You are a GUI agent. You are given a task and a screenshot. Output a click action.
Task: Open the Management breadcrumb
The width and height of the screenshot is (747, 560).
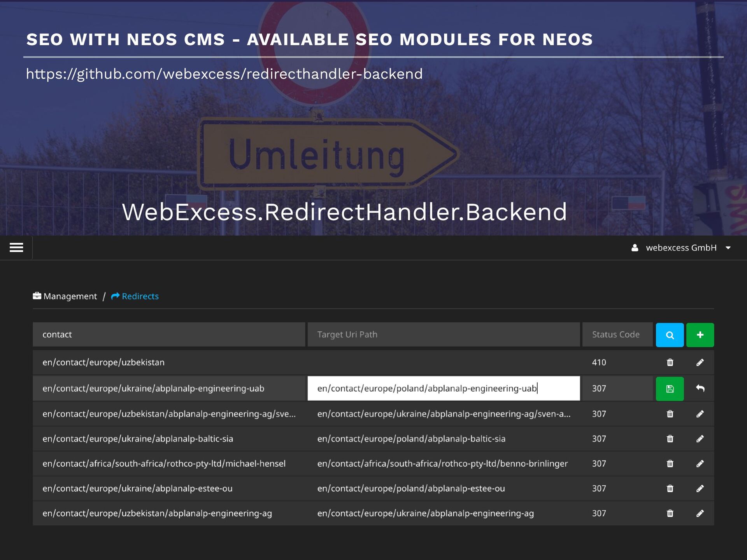70,296
